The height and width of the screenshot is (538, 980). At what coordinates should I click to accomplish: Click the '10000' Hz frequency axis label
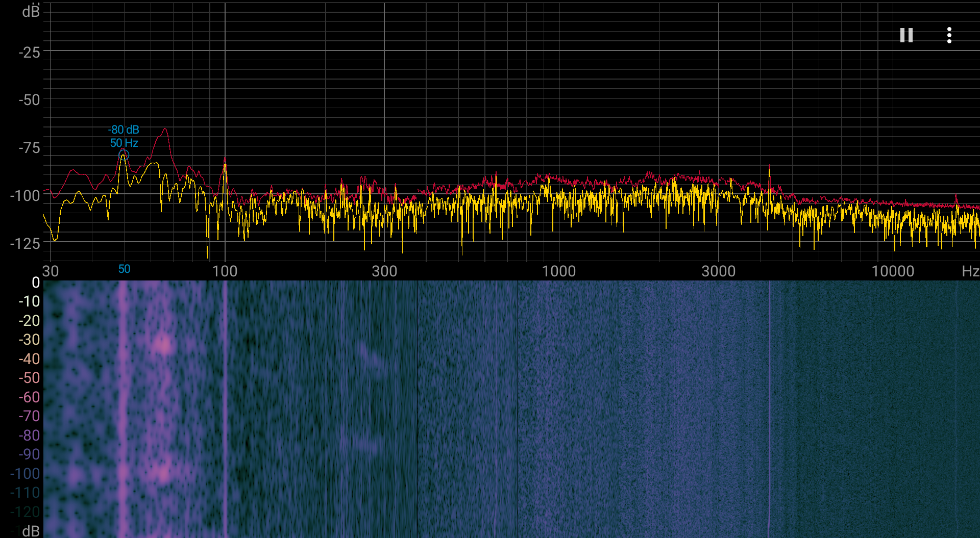893,271
